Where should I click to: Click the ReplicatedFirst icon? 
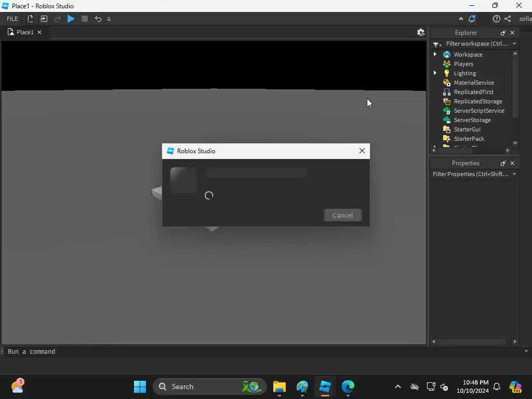pos(446,92)
